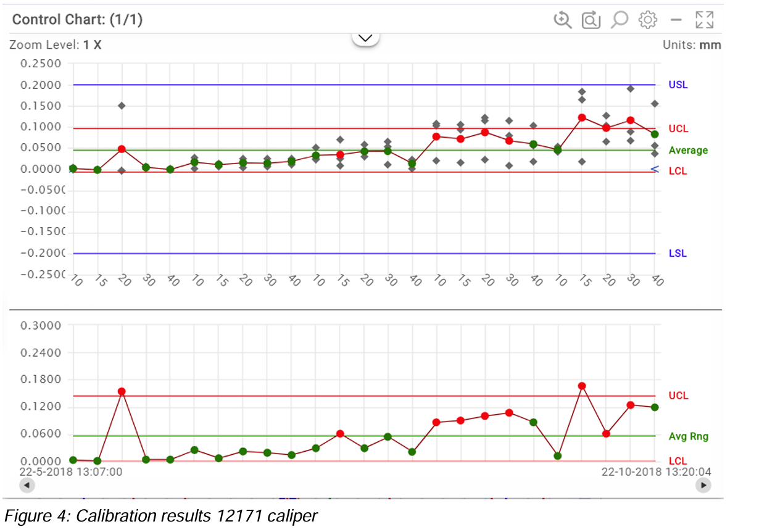The height and width of the screenshot is (532, 759).
Task: Click the LSL label on the chart
Action: tap(678, 254)
